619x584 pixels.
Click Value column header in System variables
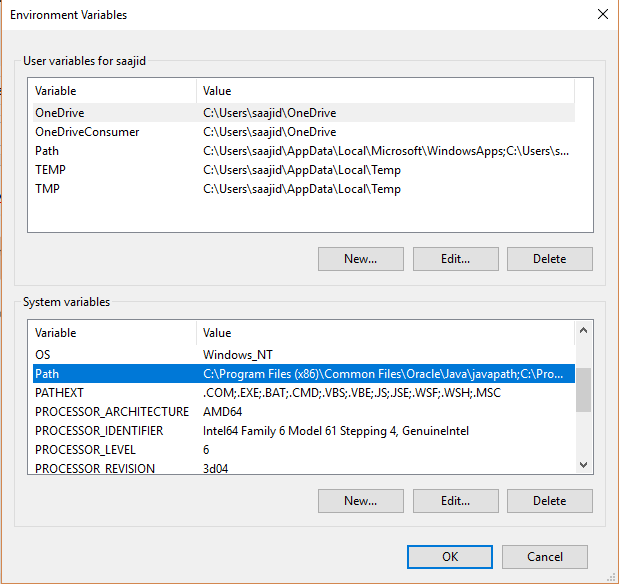(385, 333)
